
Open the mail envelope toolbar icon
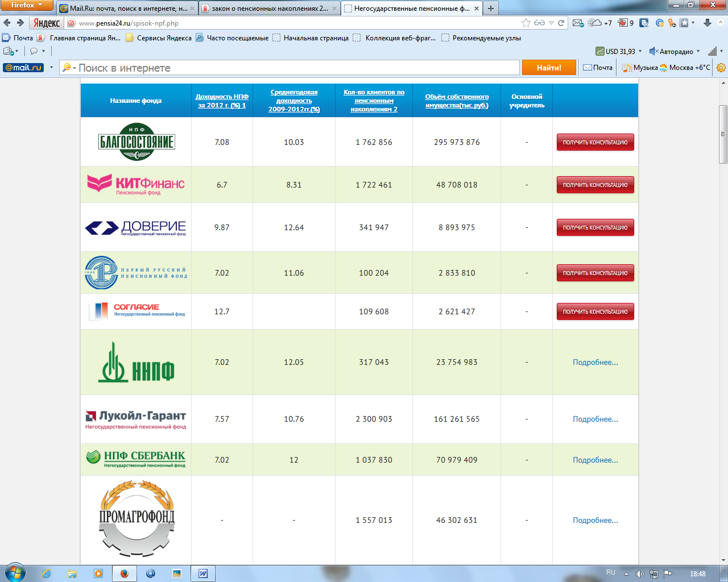tap(578, 23)
